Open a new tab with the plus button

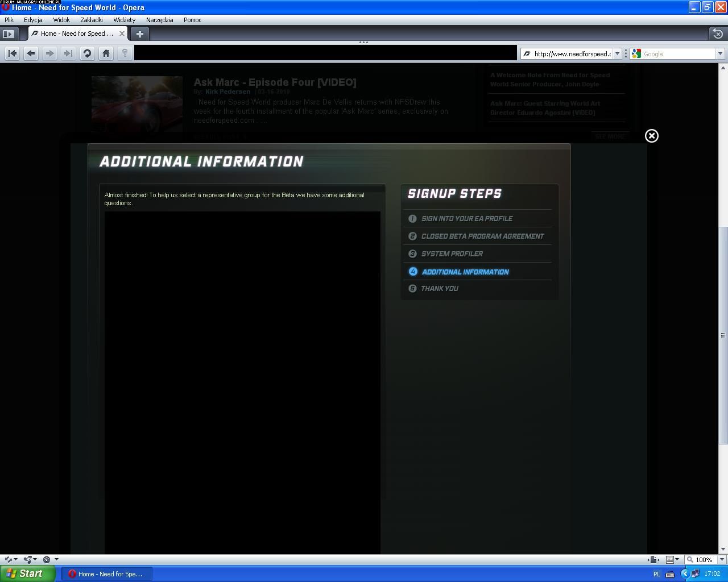pyautogui.click(x=139, y=34)
